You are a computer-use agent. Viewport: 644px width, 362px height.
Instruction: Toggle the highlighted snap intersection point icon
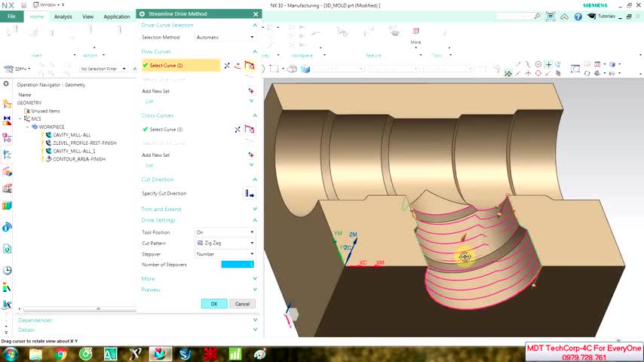pyautogui.click(x=548, y=65)
